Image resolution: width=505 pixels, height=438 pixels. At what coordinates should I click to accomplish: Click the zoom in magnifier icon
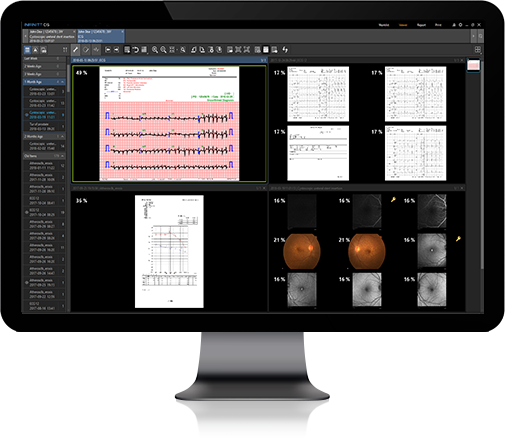(155, 50)
